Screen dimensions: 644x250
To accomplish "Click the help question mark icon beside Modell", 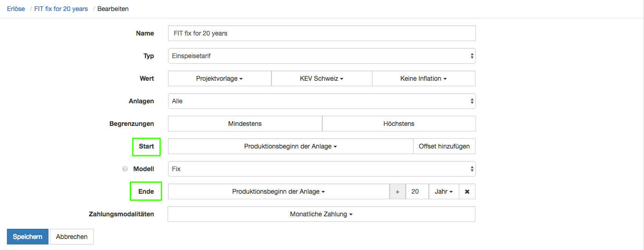I will coord(125,169).
